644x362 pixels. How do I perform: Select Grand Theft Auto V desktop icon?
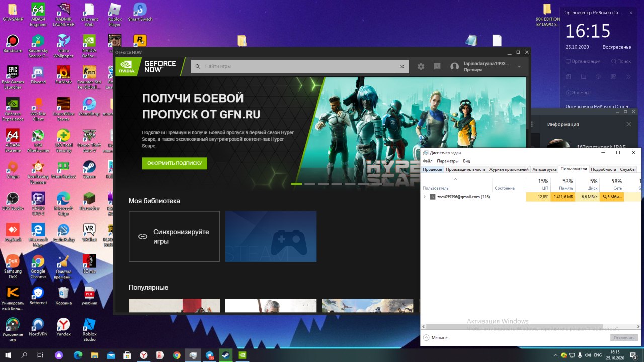click(x=89, y=140)
